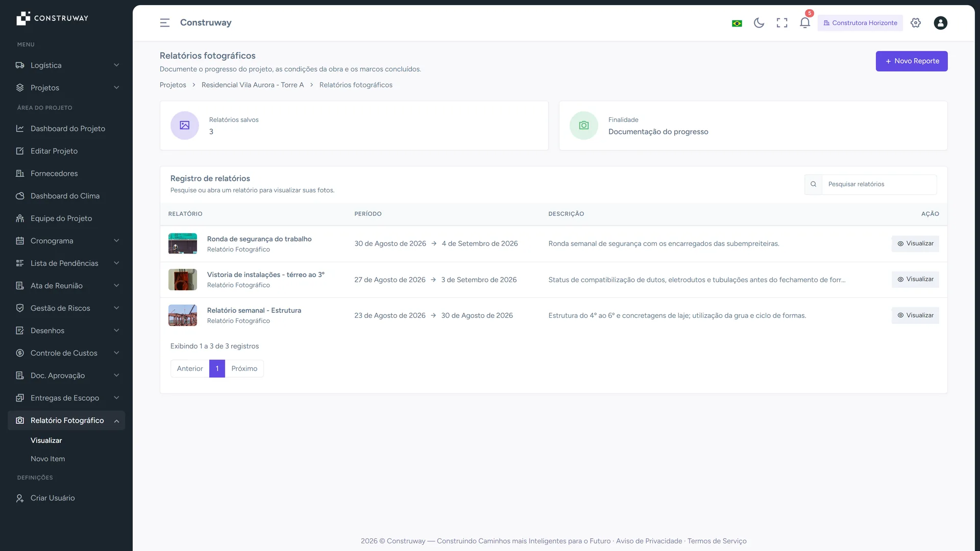Visualizar the Relatório semanal - Estrutura report
This screenshot has height=551, width=980.
(x=915, y=315)
